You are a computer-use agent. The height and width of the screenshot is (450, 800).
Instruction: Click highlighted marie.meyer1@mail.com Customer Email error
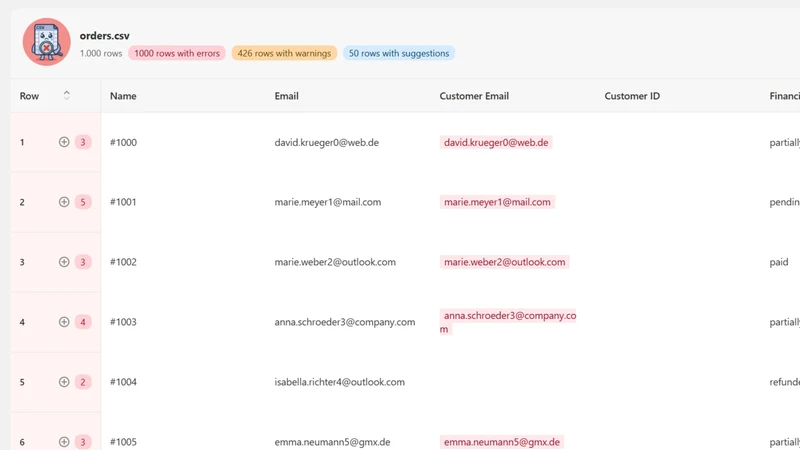pos(497,202)
